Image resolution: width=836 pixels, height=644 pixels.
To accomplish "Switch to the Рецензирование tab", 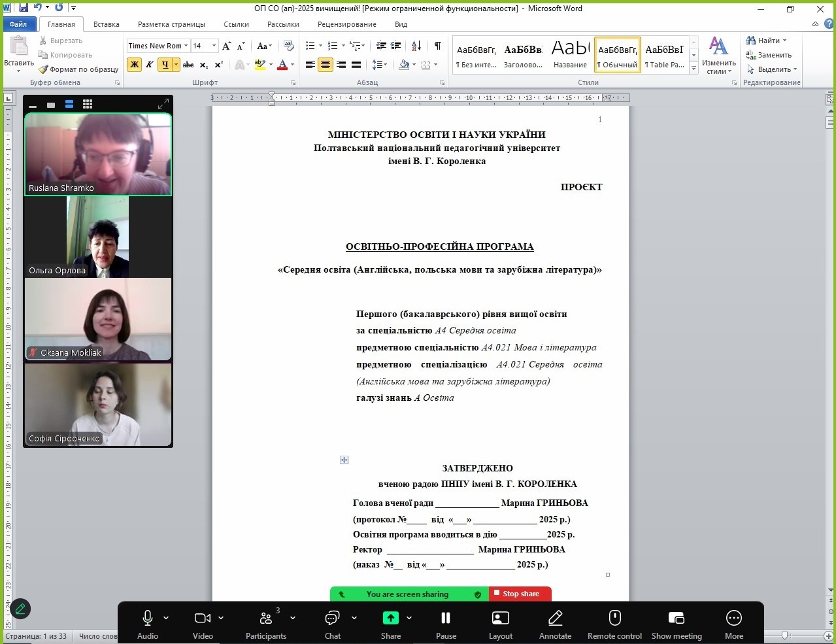I will click(x=346, y=24).
